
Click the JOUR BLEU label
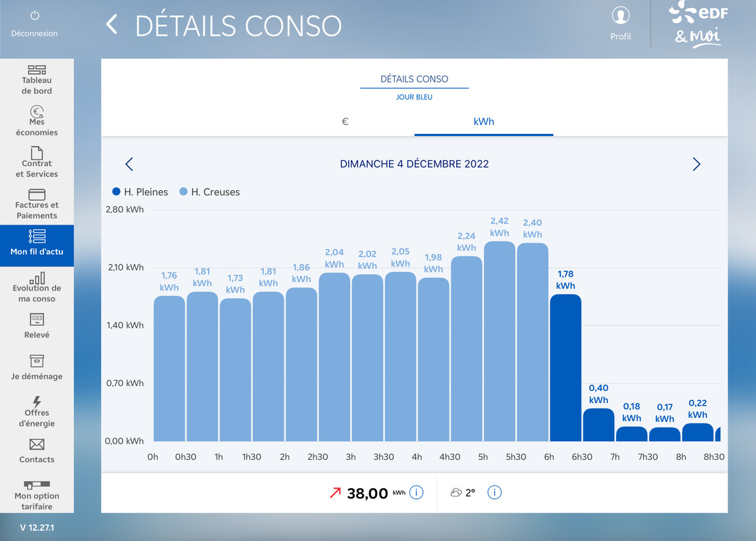pyautogui.click(x=414, y=97)
